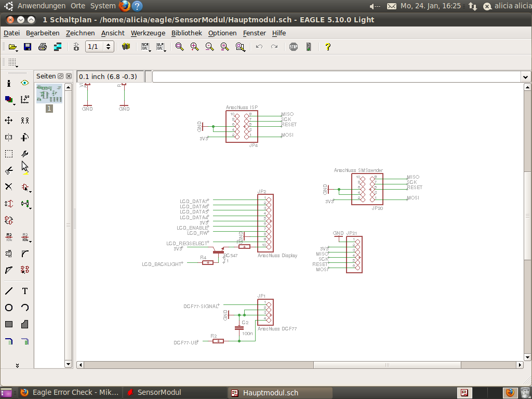Screen dimensions: 532x399
Task: Click the command line input field
Action: click(x=337, y=77)
